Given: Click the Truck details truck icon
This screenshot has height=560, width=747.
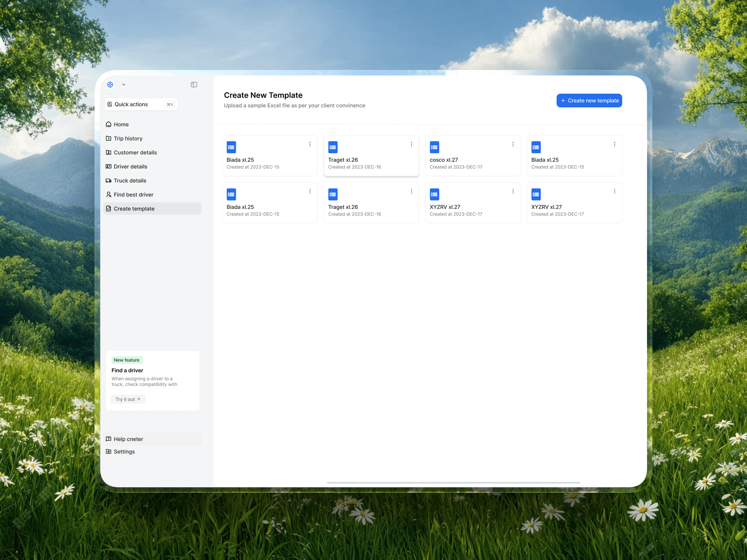Looking at the screenshot, I should coord(109,180).
